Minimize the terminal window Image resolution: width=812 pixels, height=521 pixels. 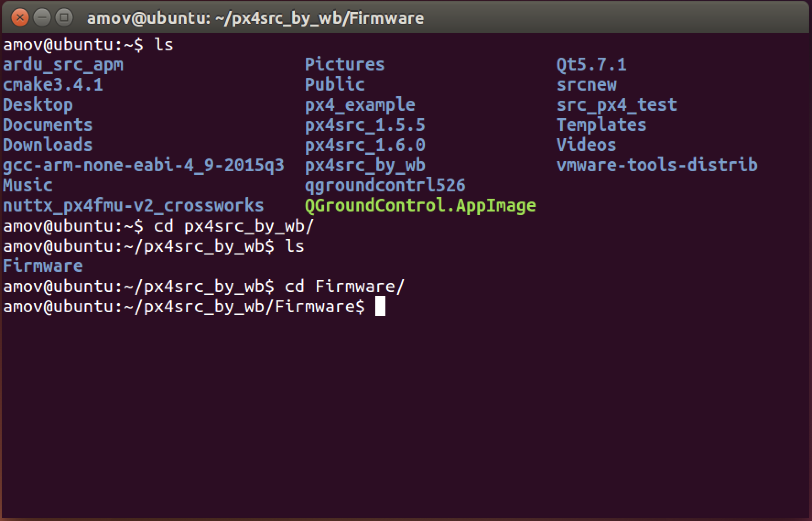[42, 18]
